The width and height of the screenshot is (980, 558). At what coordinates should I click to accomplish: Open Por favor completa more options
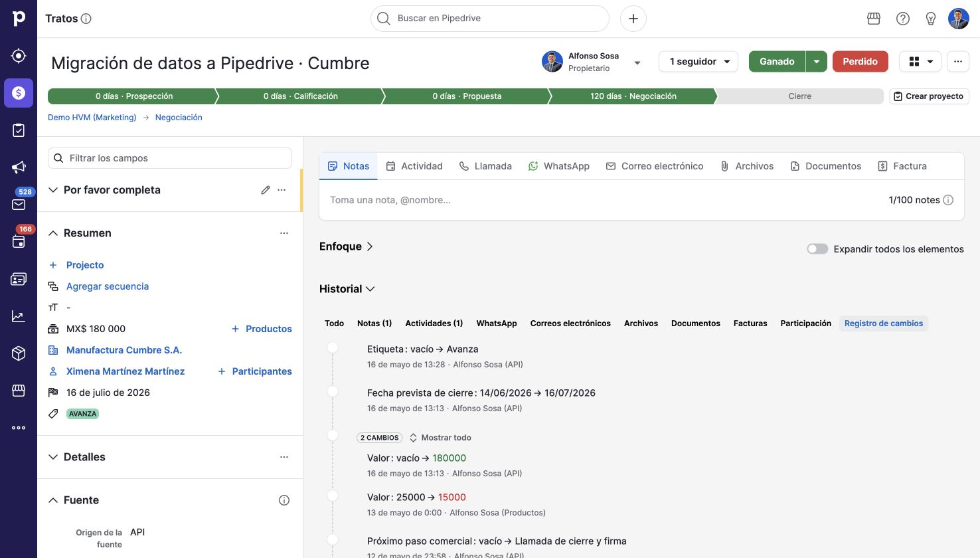click(x=282, y=190)
